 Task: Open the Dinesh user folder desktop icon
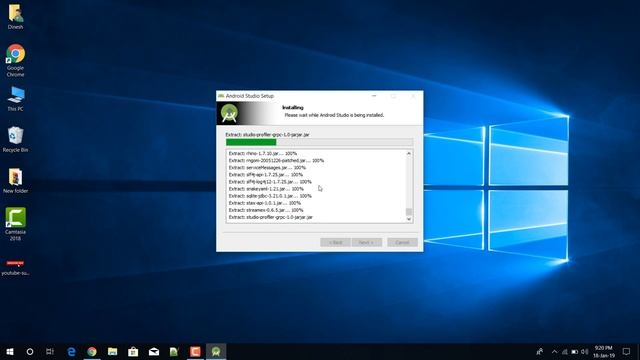15,17
